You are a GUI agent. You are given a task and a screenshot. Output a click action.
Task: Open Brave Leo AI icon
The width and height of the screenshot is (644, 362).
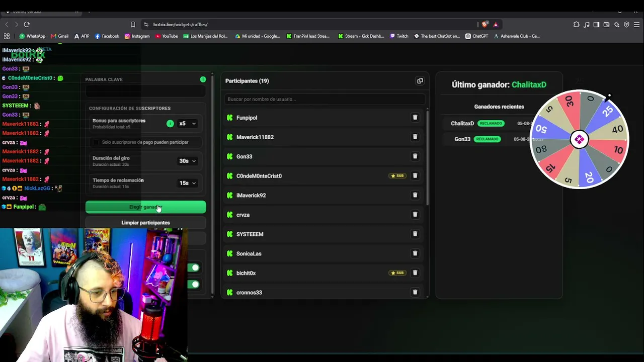[x=616, y=24]
